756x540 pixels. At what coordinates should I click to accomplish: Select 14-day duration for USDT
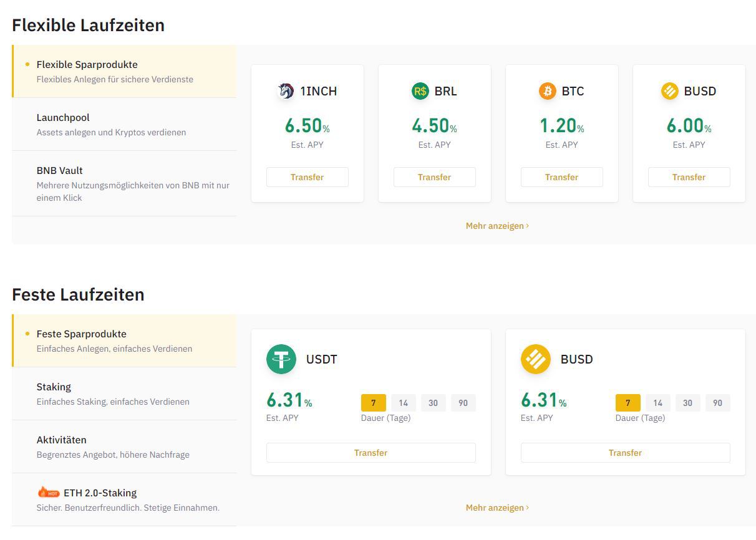click(403, 403)
